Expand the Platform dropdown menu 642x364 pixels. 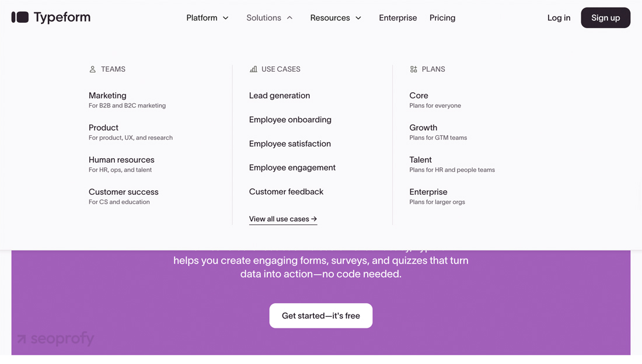tap(207, 18)
